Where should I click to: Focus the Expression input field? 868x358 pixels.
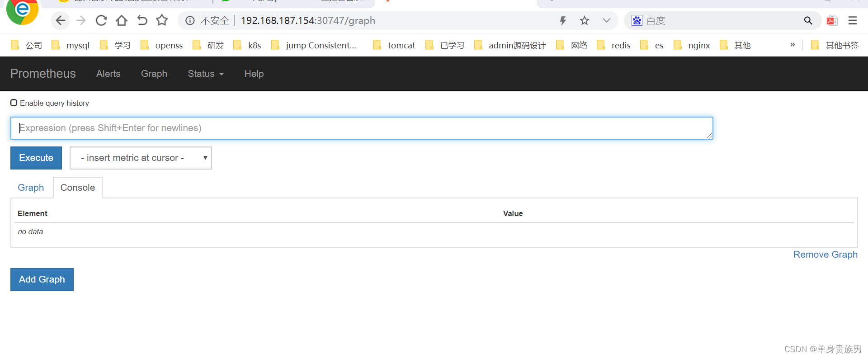point(362,128)
